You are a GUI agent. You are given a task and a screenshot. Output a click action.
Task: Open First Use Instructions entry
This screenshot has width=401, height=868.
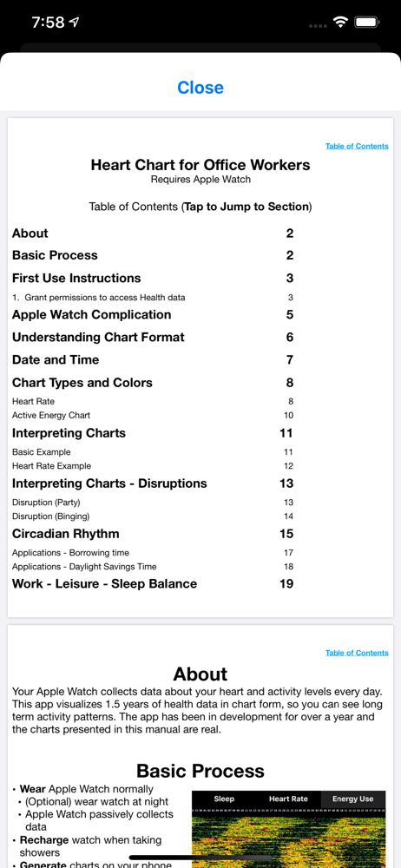[76, 278]
